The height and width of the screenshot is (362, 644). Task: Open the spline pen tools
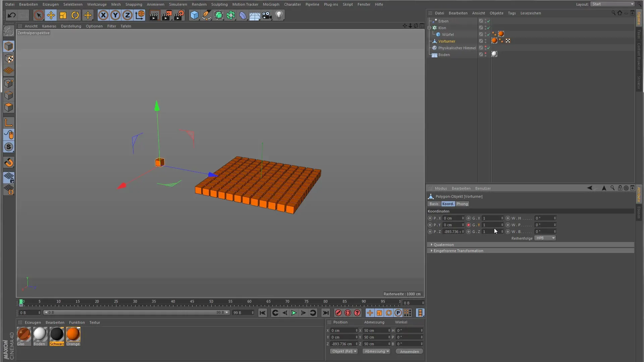[207, 15]
